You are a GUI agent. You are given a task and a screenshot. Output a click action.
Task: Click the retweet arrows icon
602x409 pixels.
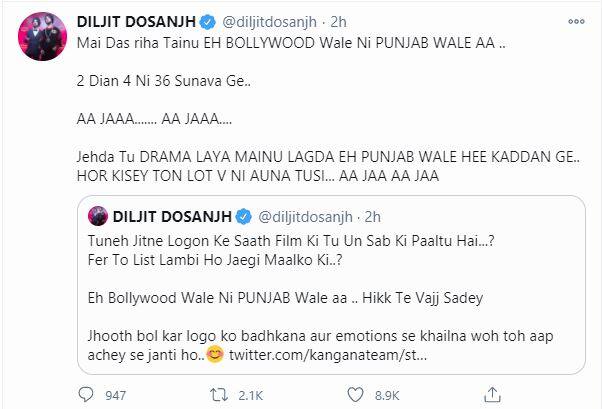click(x=219, y=395)
